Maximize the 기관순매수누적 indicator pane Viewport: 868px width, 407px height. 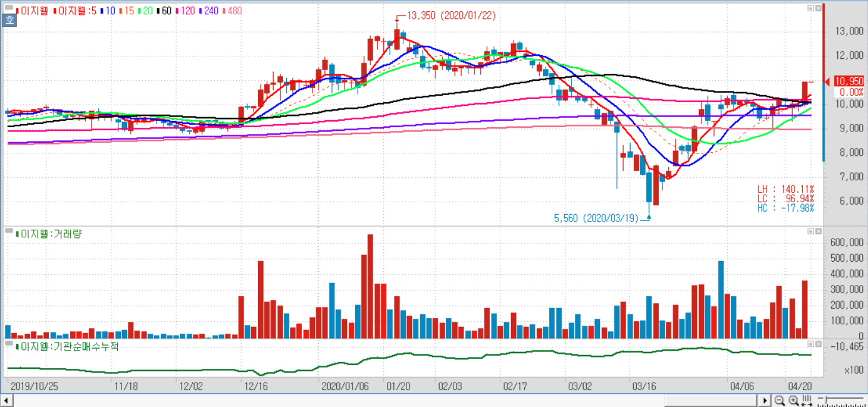810,344
